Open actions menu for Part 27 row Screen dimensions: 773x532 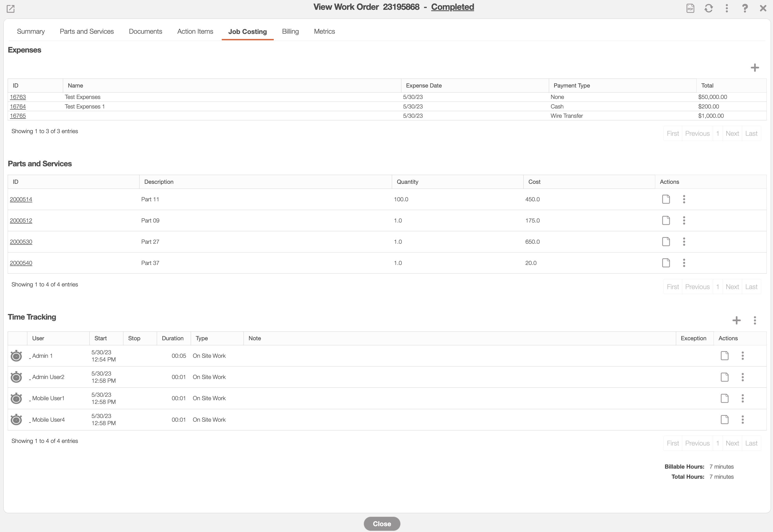pos(684,242)
